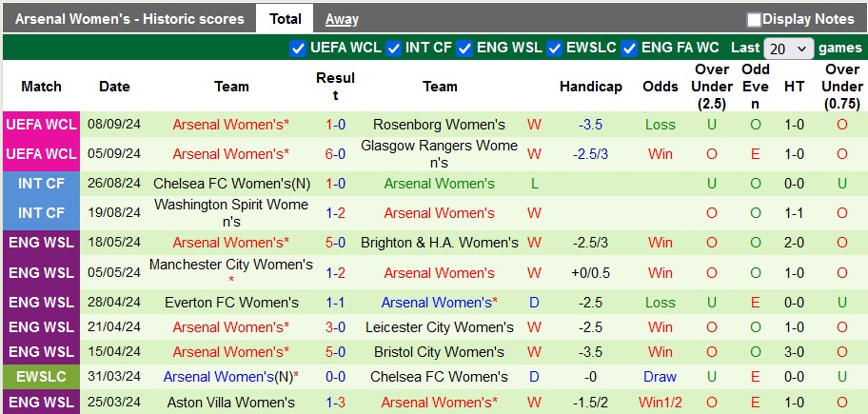The image size is (868, 414).
Task: Select the EWSLC league label cell
Action: [x=40, y=376]
